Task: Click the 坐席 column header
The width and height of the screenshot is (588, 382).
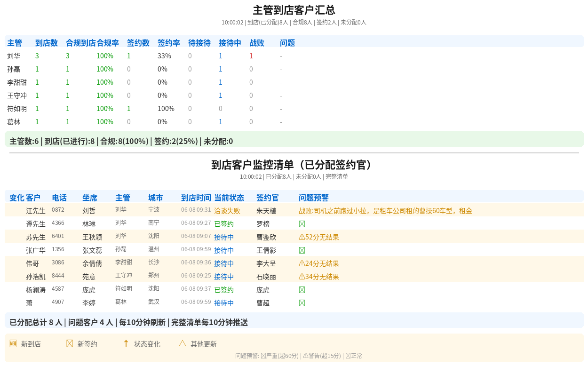Action: coord(90,198)
